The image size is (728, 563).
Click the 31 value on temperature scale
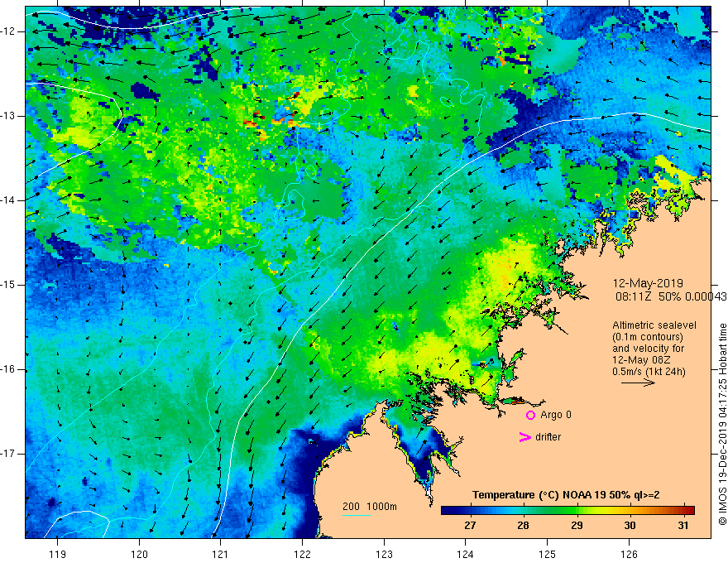[x=683, y=526]
